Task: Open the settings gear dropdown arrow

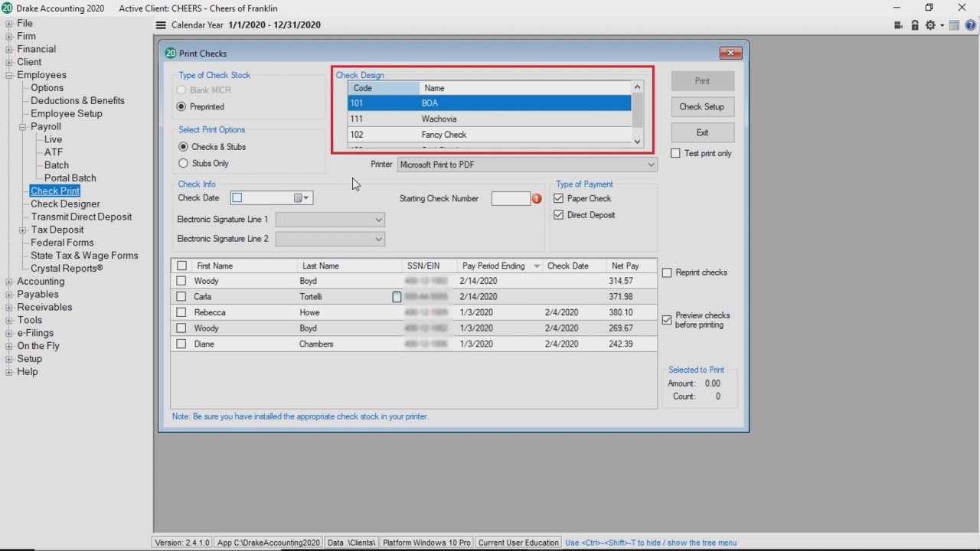Action: click(942, 26)
